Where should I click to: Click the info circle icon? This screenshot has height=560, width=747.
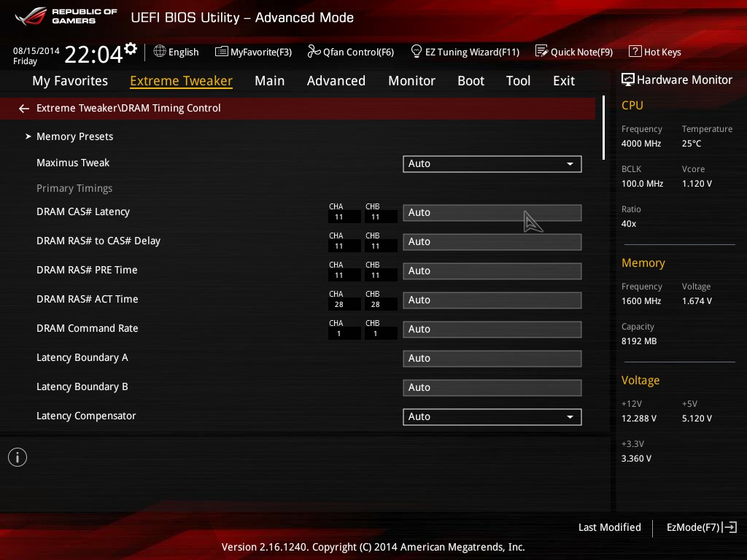(x=18, y=458)
